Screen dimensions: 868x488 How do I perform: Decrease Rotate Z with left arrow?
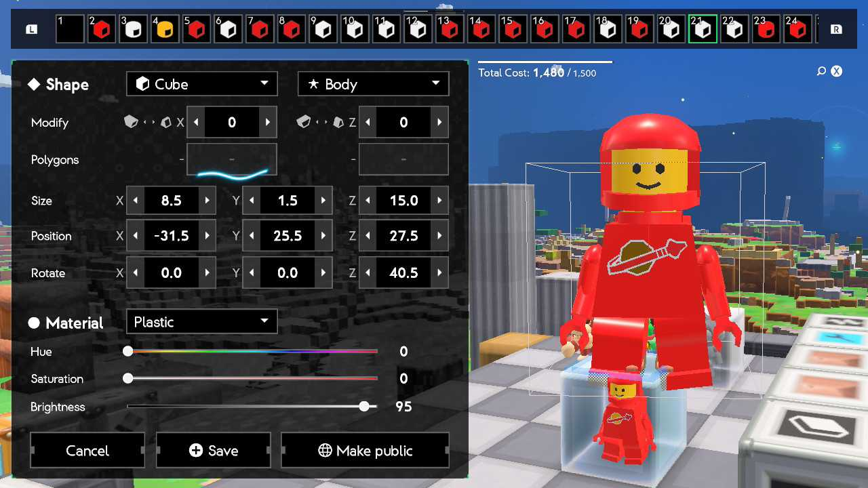click(368, 273)
